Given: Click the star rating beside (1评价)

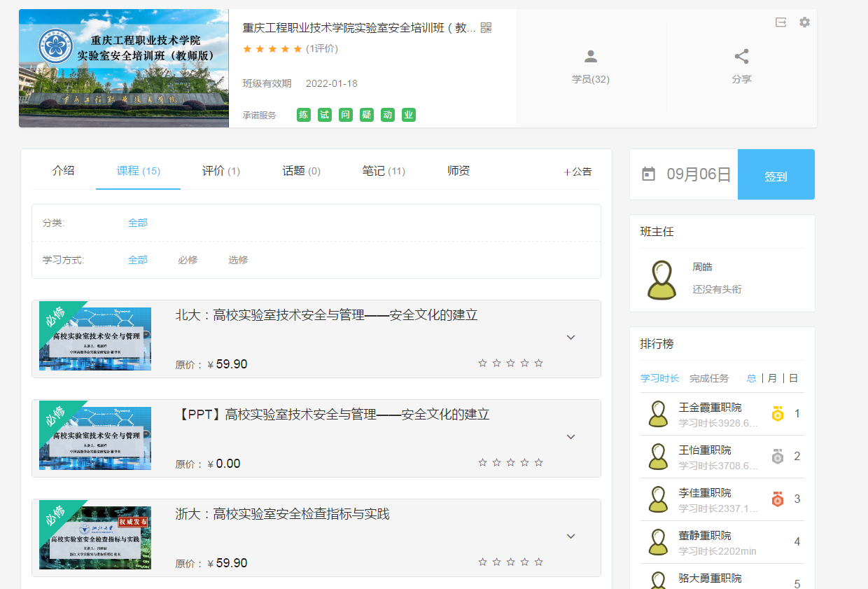Looking at the screenshot, I should [272, 48].
